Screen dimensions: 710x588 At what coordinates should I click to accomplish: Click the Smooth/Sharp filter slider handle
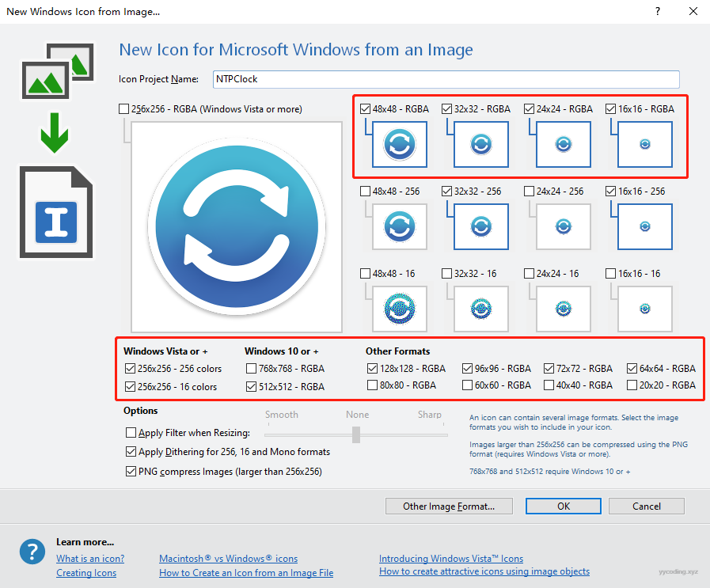pos(357,434)
